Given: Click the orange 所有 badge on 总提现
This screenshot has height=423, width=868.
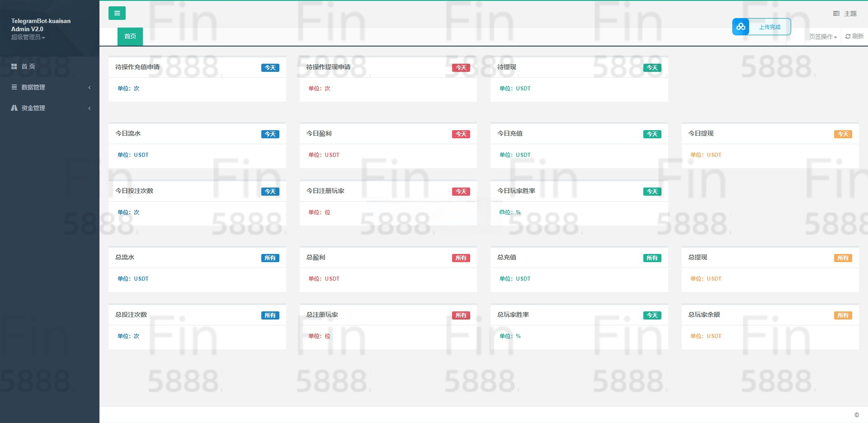Looking at the screenshot, I should pos(843,258).
